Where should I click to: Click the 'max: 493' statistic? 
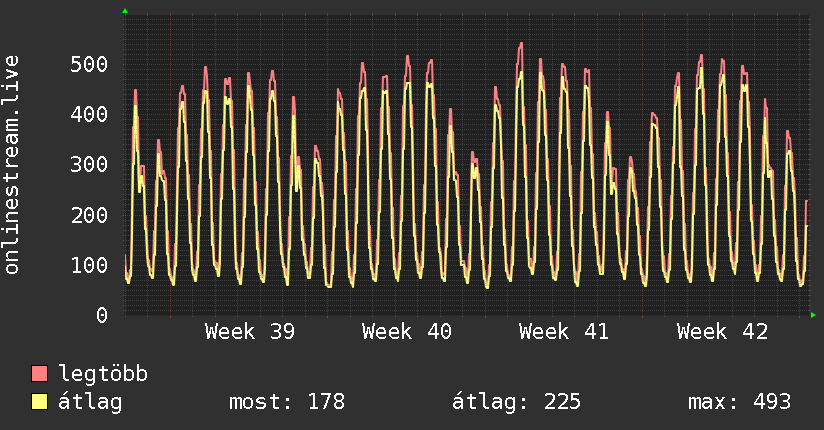pyautogui.click(x=739, y=402)
